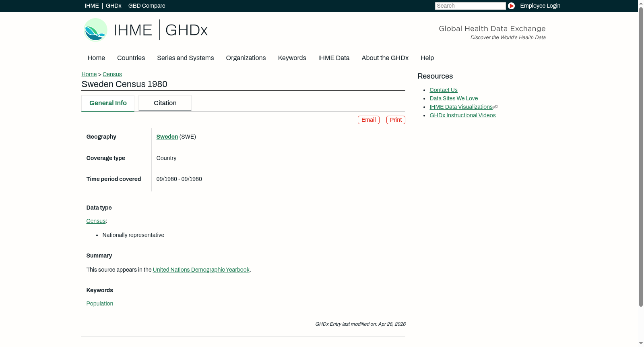644x347 pixels.
Task: Open the Population keyword link
Action: pyautogui.click(x=100, y=304)
